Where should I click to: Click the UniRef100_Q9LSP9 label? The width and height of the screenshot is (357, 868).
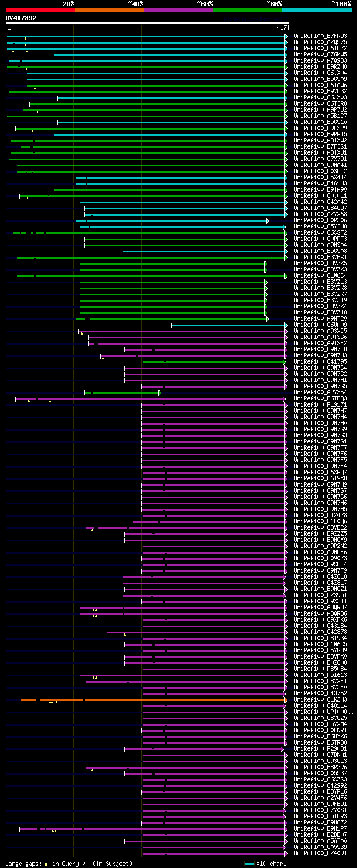(320, 128)
